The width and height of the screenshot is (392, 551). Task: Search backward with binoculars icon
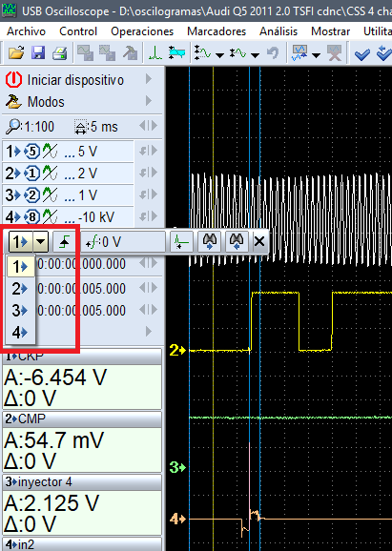point(237,242)
